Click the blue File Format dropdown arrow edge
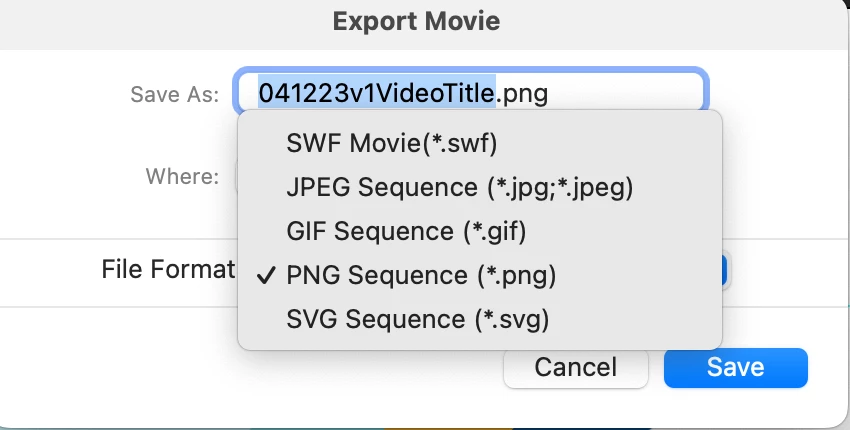Image resolution: width=850 pixels, height=430 pixels. [726, 270]
